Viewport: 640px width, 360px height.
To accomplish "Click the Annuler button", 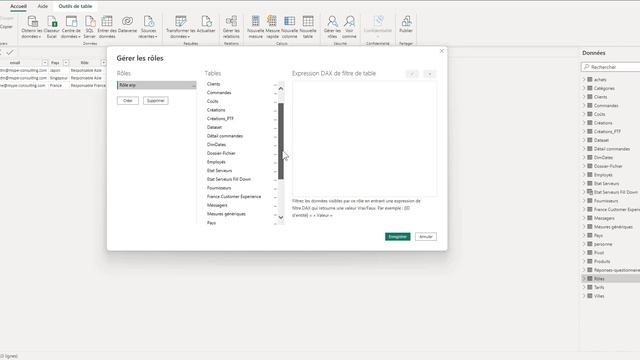I will [426, 237].
